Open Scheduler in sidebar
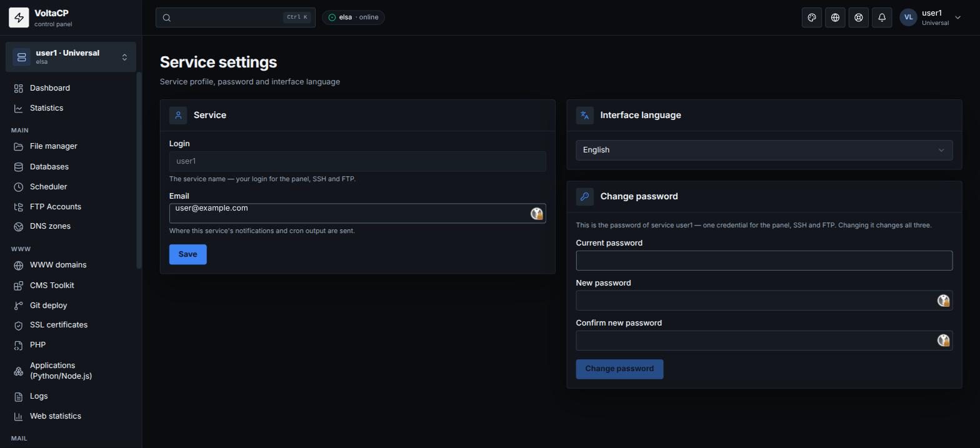This screenshot has height=448, width=980. pos(71,187)
